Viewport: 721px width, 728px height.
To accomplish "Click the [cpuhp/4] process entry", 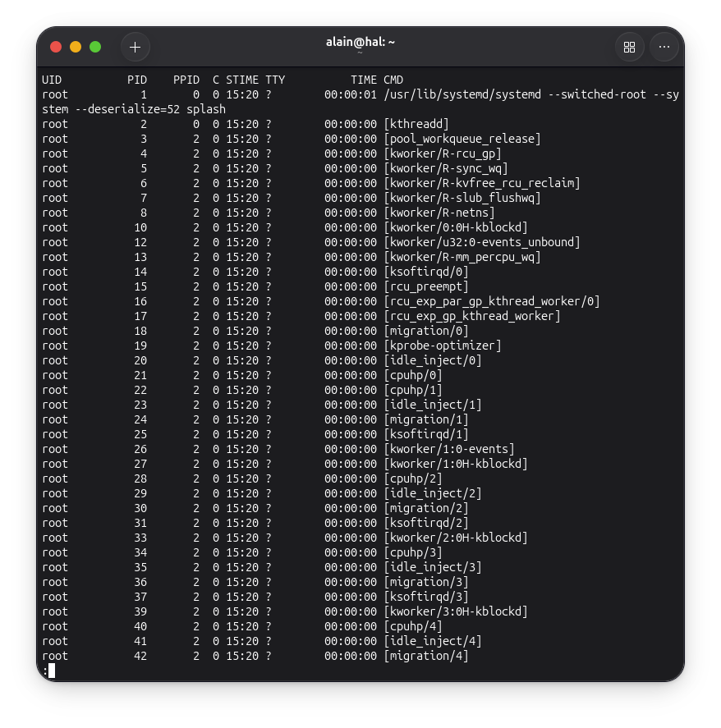I will click(413, 627).
